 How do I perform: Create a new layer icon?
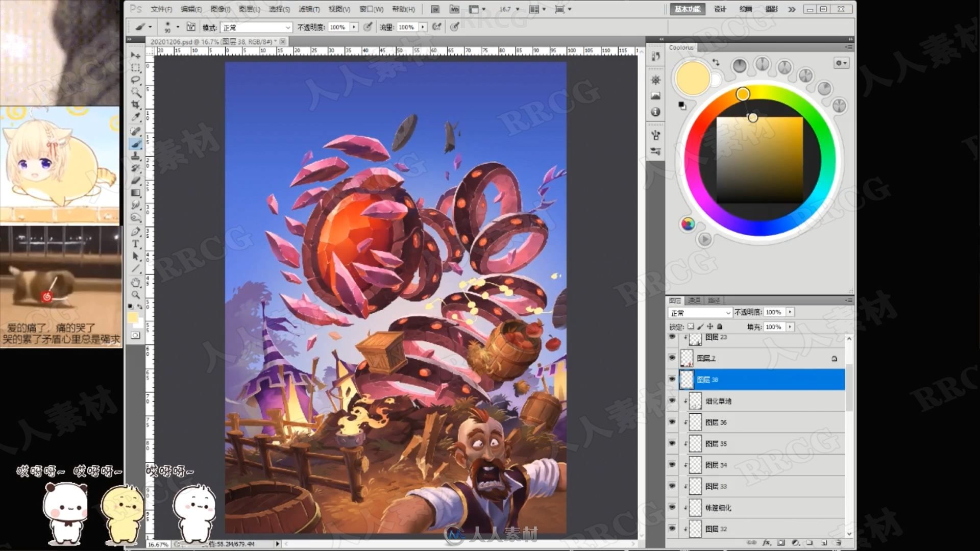(x=824, y=543)
